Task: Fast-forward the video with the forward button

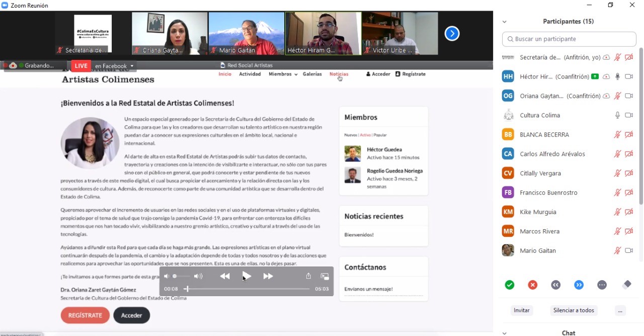Action: (x=268, y=276)
